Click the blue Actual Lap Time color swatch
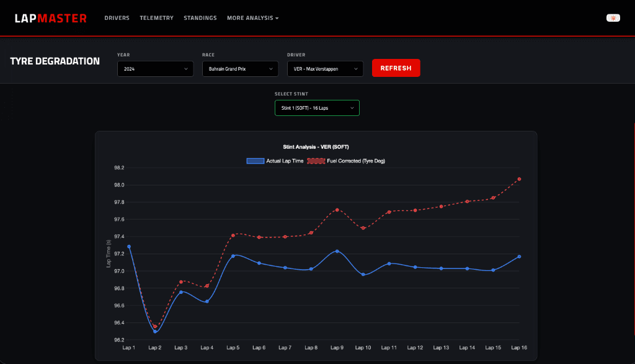 pos(256,161)
